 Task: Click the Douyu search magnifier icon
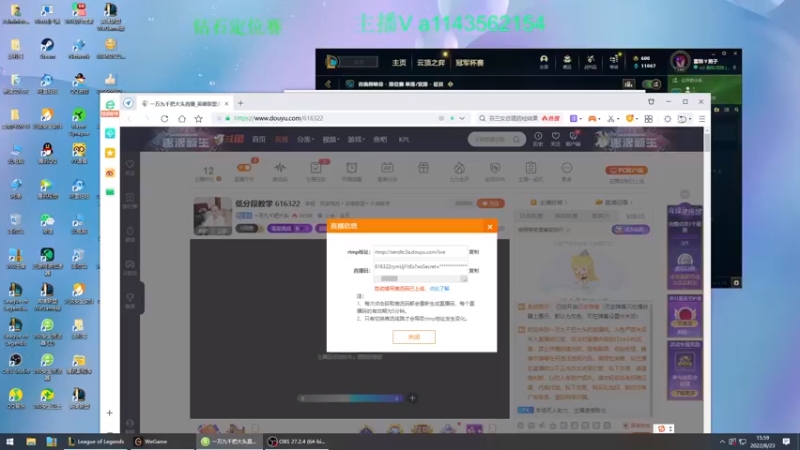516,139
